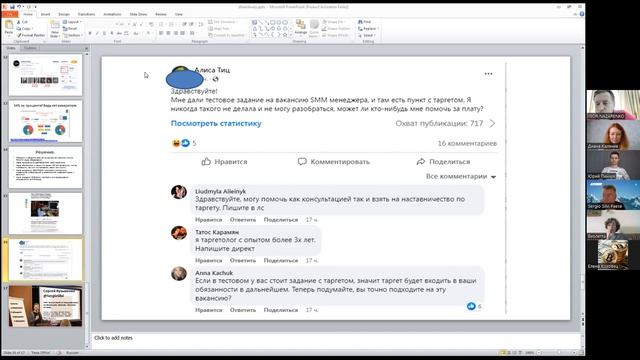Viewport: 640px width, 360px height.
Task: Click the Copy command
Action: click(24, 29)
